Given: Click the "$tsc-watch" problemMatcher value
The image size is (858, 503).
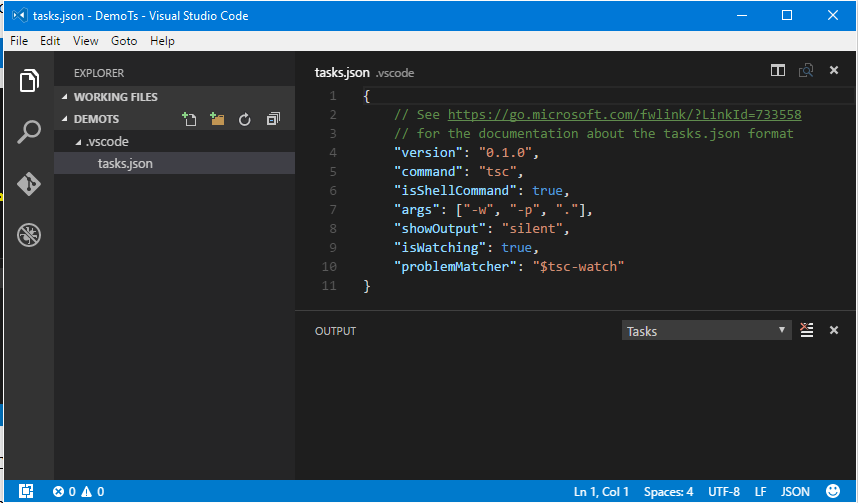Looking at the screenshot, I should [x=578, y=267].
